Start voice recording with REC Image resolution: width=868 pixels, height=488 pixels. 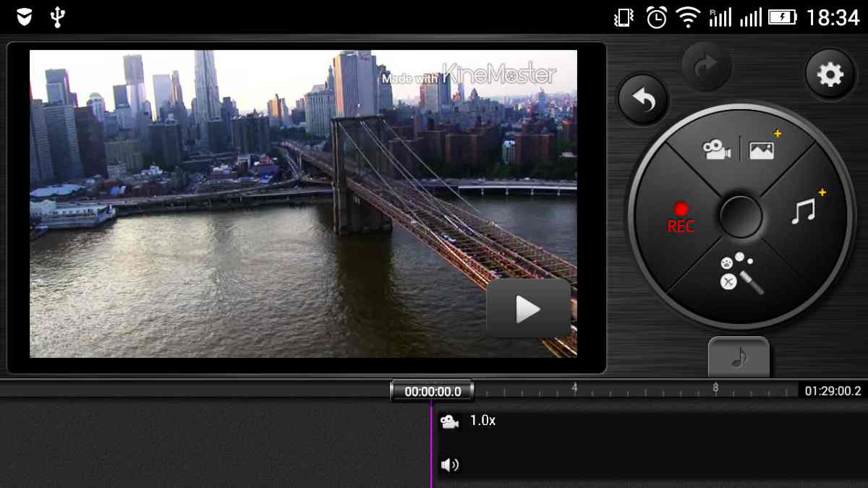(x=680, y=218)
